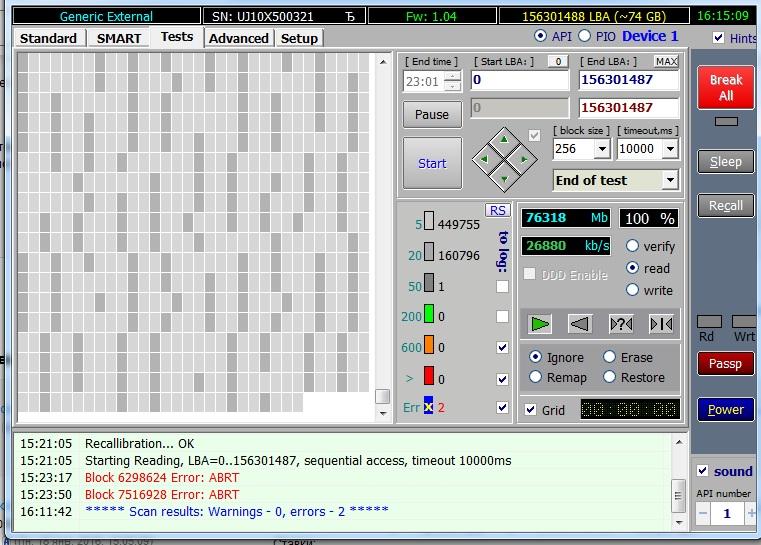Click the down arrow in the diamond pad
Image resolution: width=761 pixels, height=545 pixels.
pyautogui.click(x=505, y=177)
